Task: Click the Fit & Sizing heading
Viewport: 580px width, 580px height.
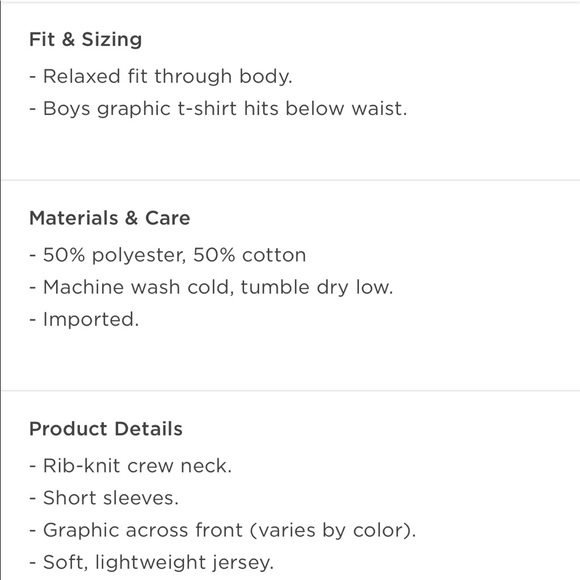Action: click(x=85, y=40)
